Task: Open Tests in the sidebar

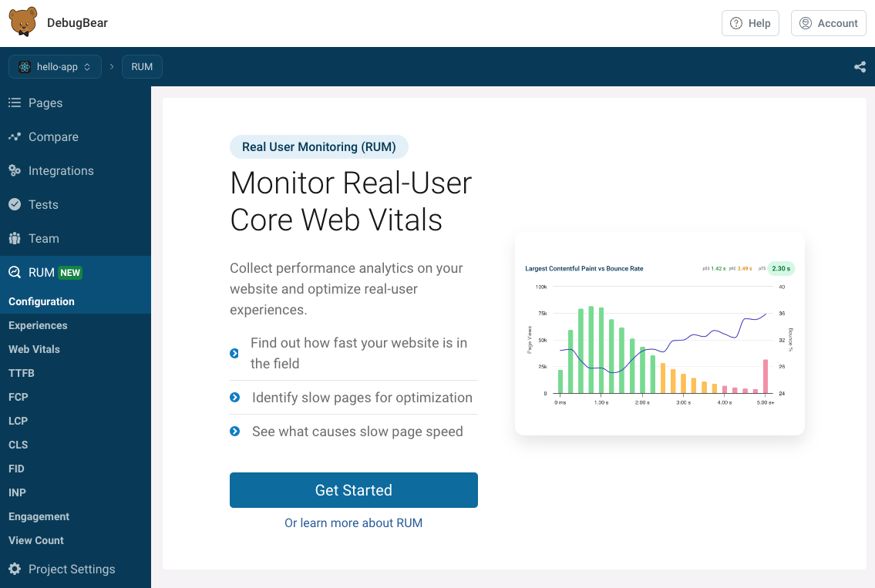Action: point(76,205)
